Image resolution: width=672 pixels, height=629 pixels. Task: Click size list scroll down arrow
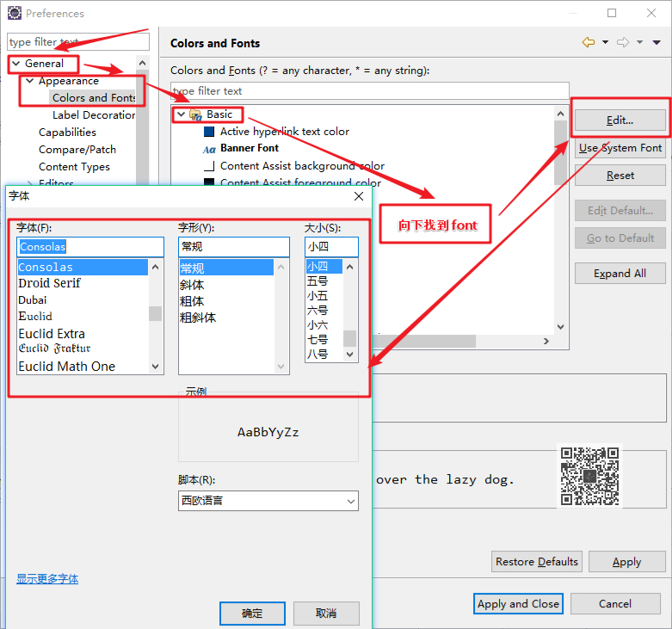350,355
